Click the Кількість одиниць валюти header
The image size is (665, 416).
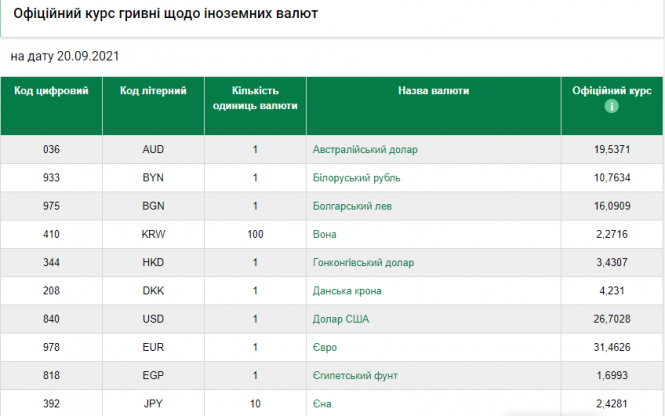pos(255,97)
